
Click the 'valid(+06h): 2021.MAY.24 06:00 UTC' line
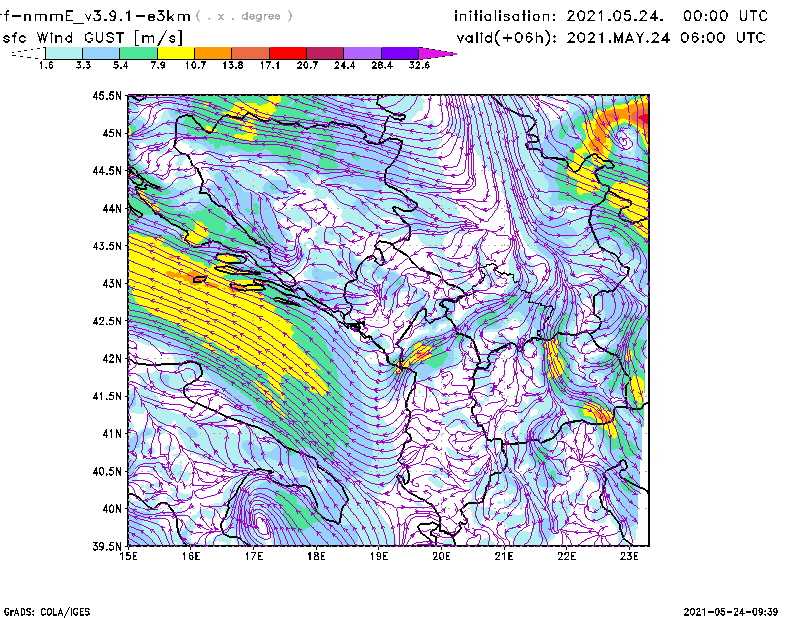611,38
